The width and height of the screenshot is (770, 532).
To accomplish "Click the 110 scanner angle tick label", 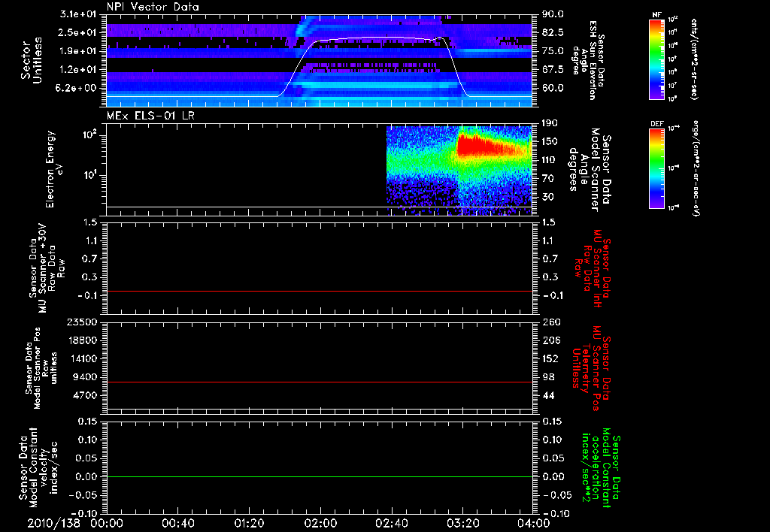I will coord(550,160).
